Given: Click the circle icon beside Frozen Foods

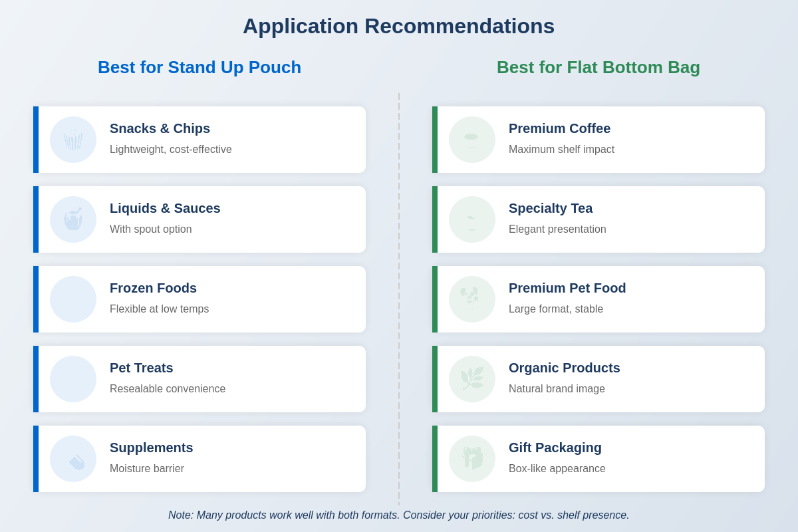Looking at the screenshot, I should (x=73, y=299).
